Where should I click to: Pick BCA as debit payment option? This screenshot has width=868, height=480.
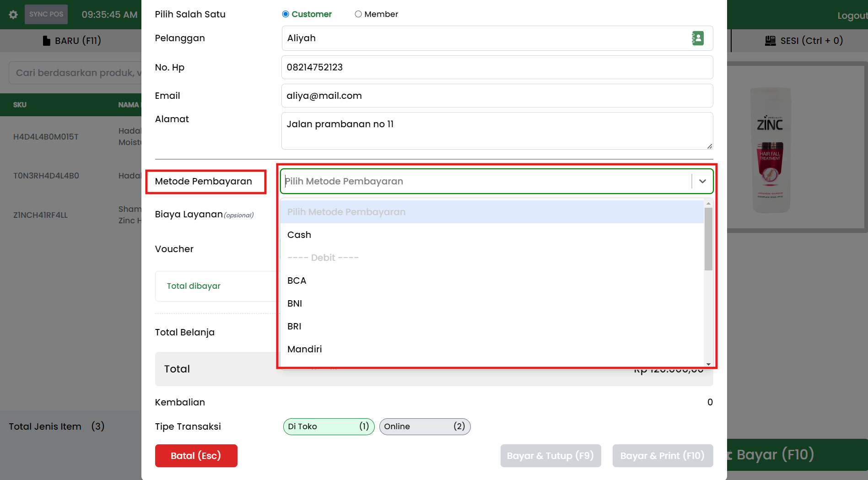click(x=297, y=280)
